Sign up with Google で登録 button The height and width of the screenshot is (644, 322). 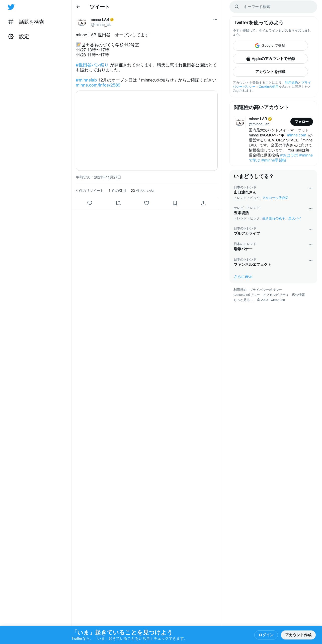click(270, 46)
